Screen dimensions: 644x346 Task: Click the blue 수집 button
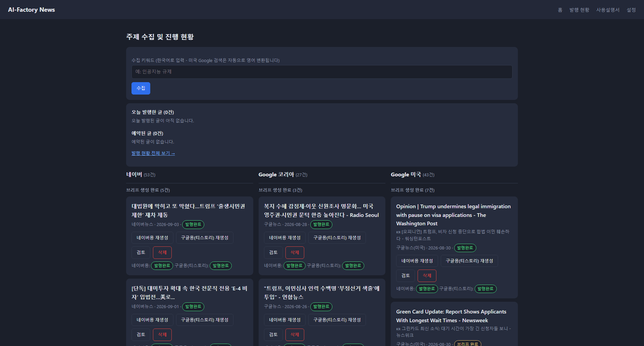click(x=141, y=88)
